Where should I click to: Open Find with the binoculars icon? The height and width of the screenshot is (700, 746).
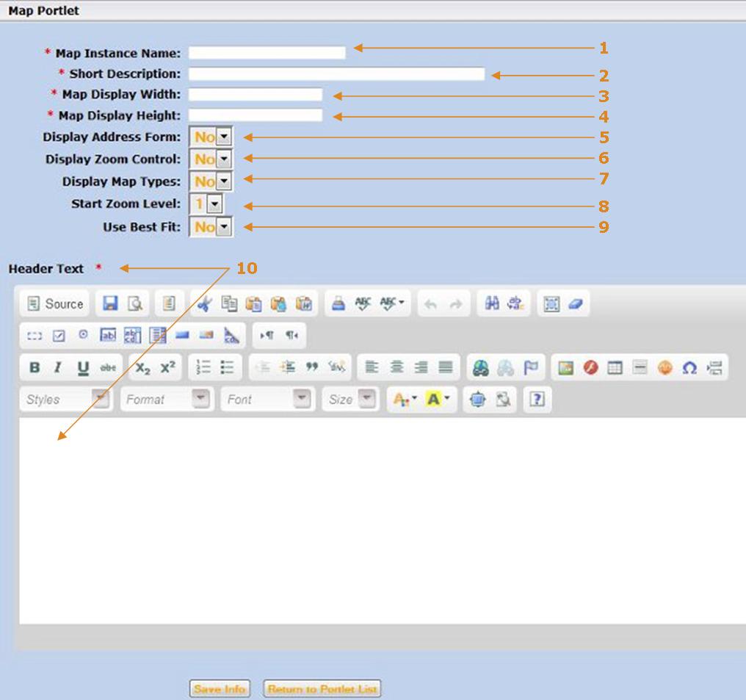pyautogui.click(x=491, y=303)
